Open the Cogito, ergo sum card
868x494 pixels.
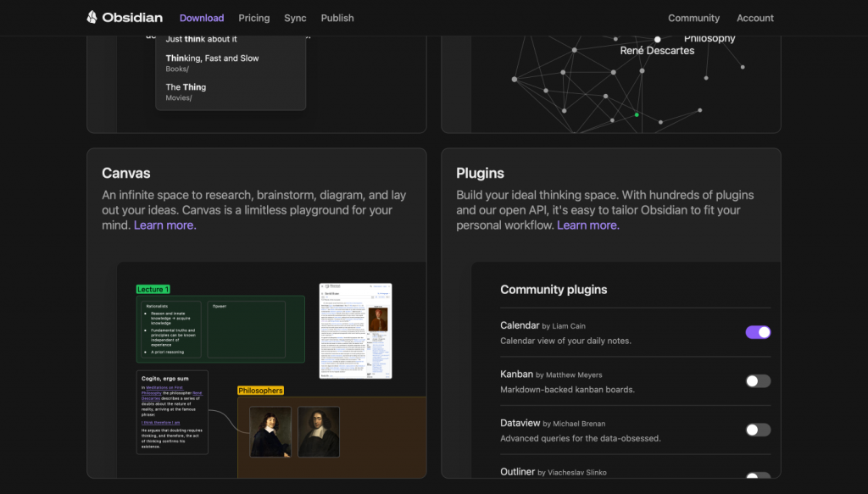click(x=172, y=412)
